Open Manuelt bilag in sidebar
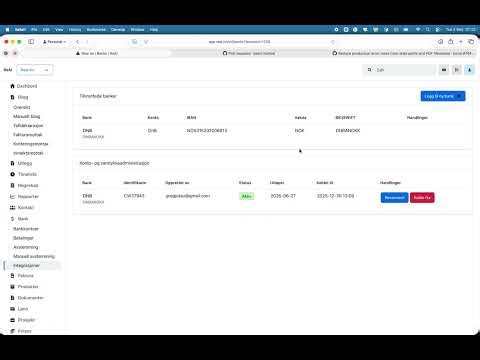Screen dimensions: 480x360 click(x=26, y=116)
